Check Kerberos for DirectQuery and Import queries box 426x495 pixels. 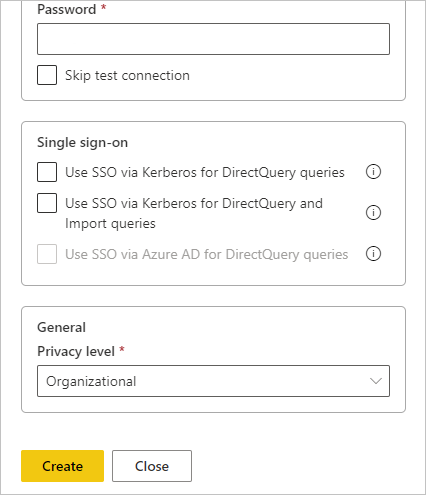[x=47, y=203]
